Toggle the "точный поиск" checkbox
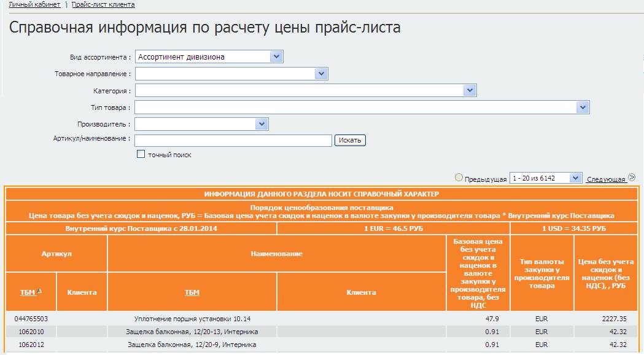 [x=141, y=154]
